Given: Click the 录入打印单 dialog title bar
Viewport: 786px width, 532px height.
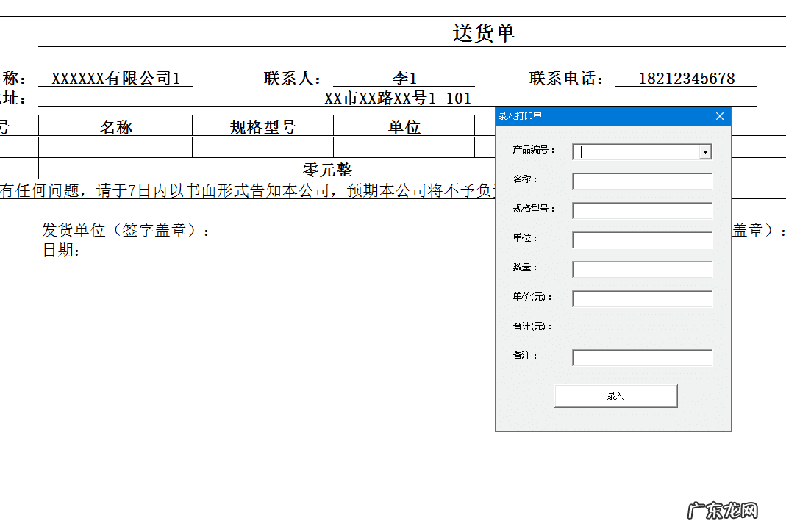Looking at the screenshot, I should click(x=603, y=116).
